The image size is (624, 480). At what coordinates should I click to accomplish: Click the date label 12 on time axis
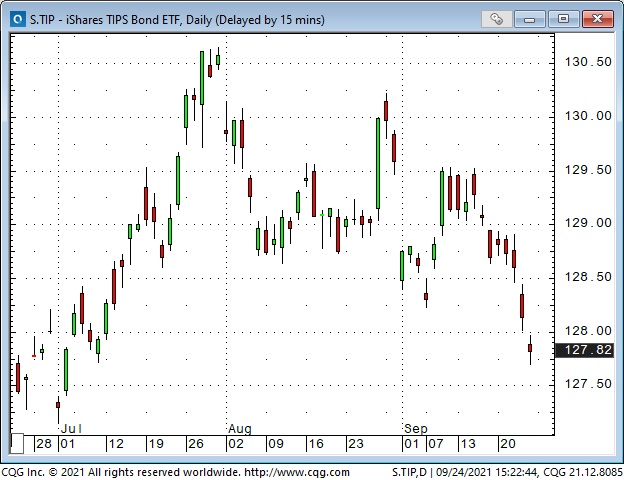pos(116,444)
